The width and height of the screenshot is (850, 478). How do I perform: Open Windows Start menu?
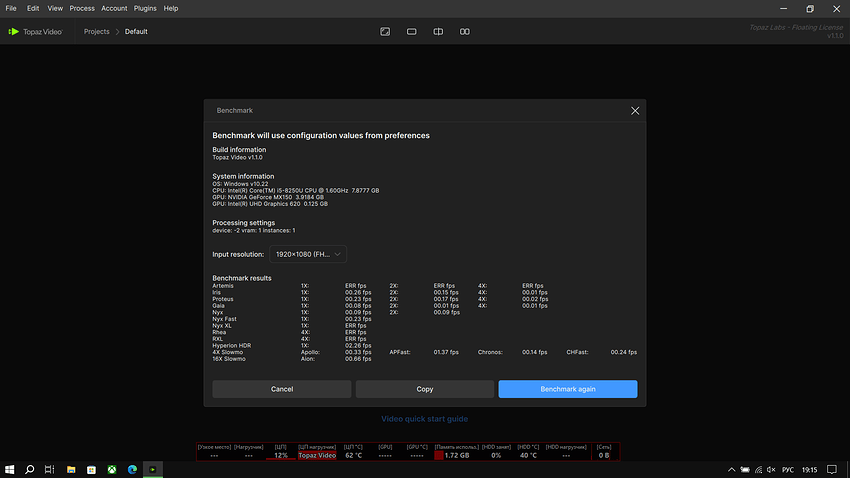click(x=10, y=468)
